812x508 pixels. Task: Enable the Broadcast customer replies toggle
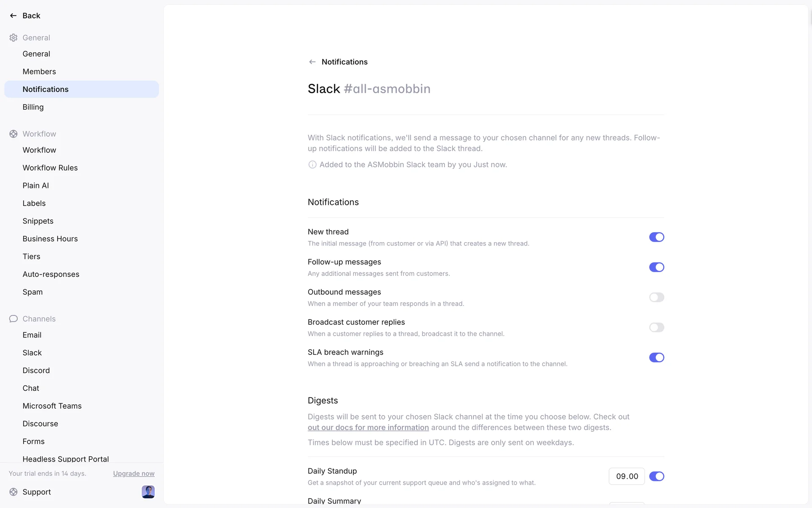[656, 327]
